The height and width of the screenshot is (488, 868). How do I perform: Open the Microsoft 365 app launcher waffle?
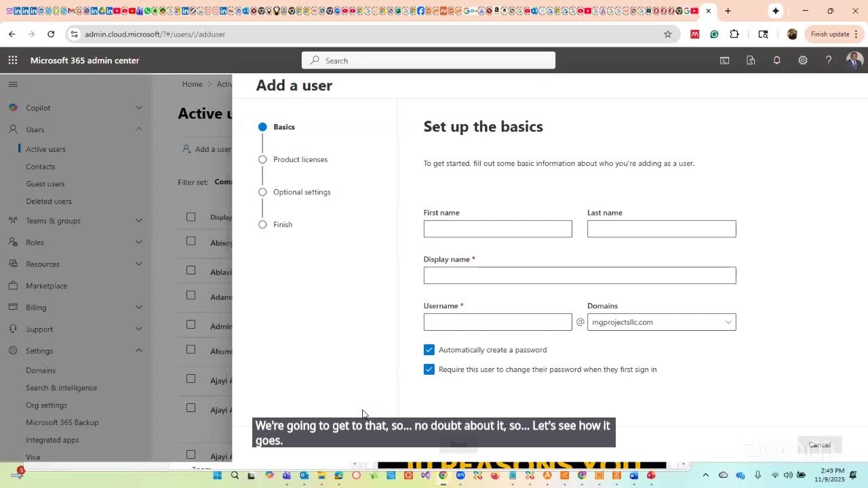tap(13, 60)
